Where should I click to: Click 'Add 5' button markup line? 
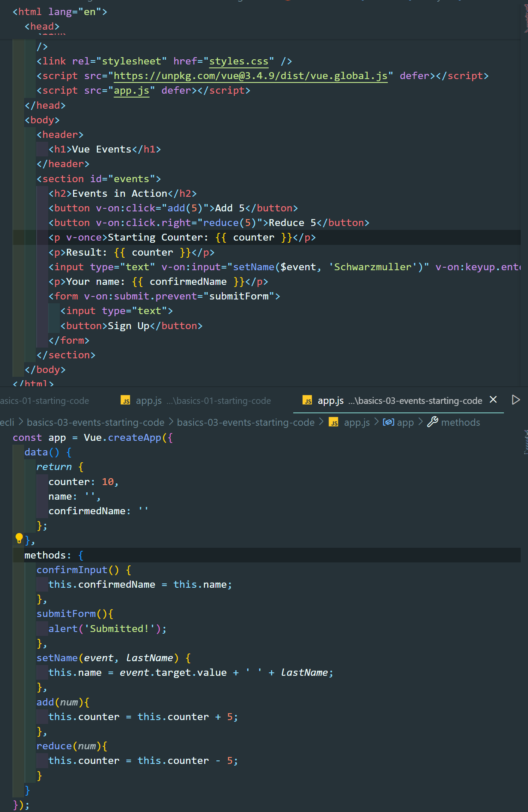click(173, 208)
